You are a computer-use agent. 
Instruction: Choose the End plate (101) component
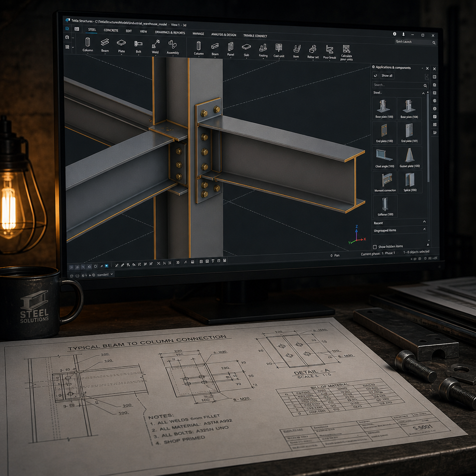click(409, 133)
